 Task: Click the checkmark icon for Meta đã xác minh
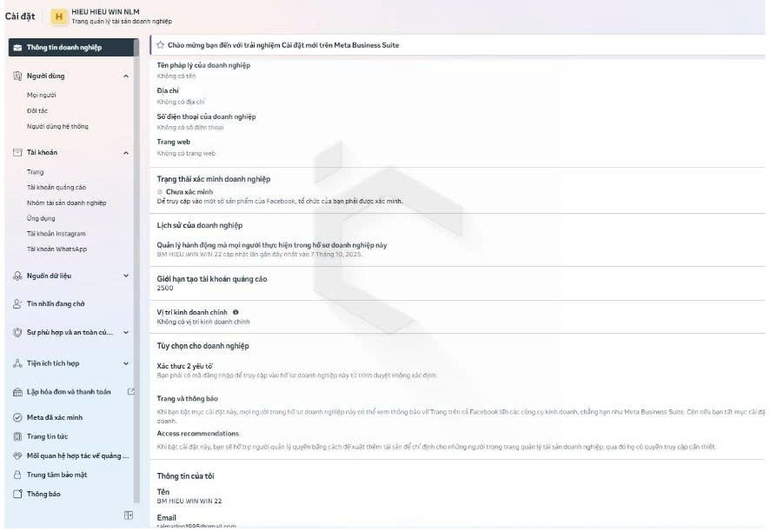tap(17, 417)
